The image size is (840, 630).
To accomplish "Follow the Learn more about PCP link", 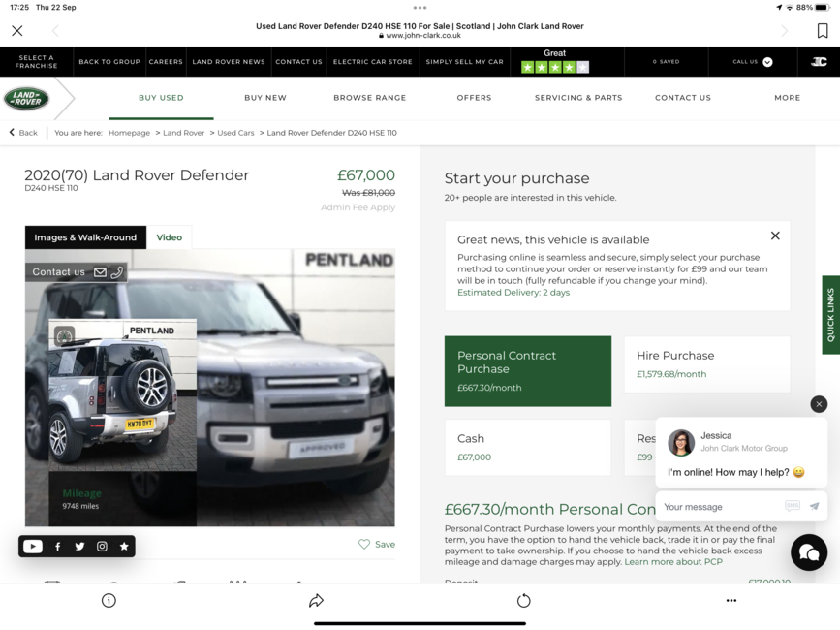I will 673,562.
